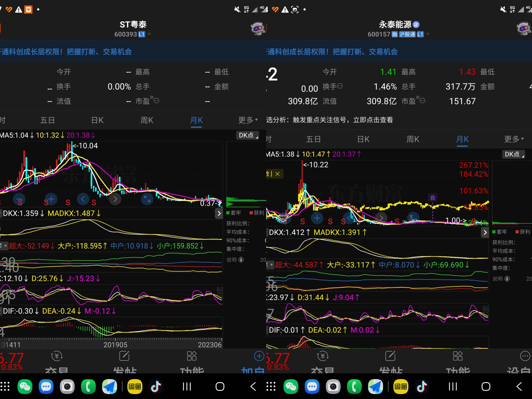
Task: Tap 沪股通 badge under 永泰能源
Action: point(407,34)
